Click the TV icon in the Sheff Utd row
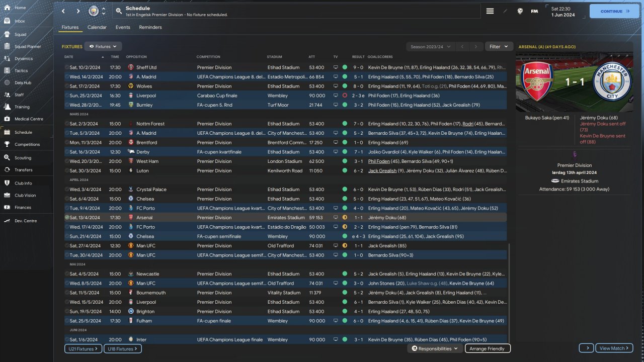Screen dimensions: 644x362 (336, 67)
